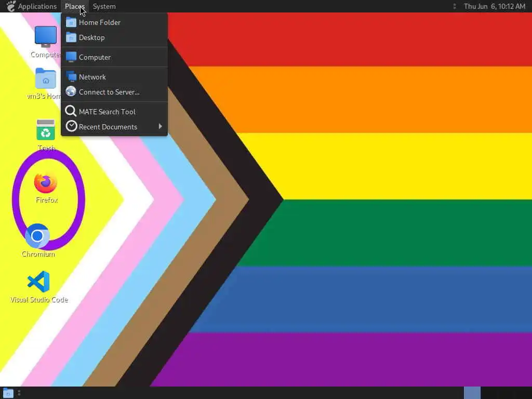Image resolution: width=532 pixels, height=399 pixels.
Task: Click the clock icon for Recent Documents
Action: (71, 126)
